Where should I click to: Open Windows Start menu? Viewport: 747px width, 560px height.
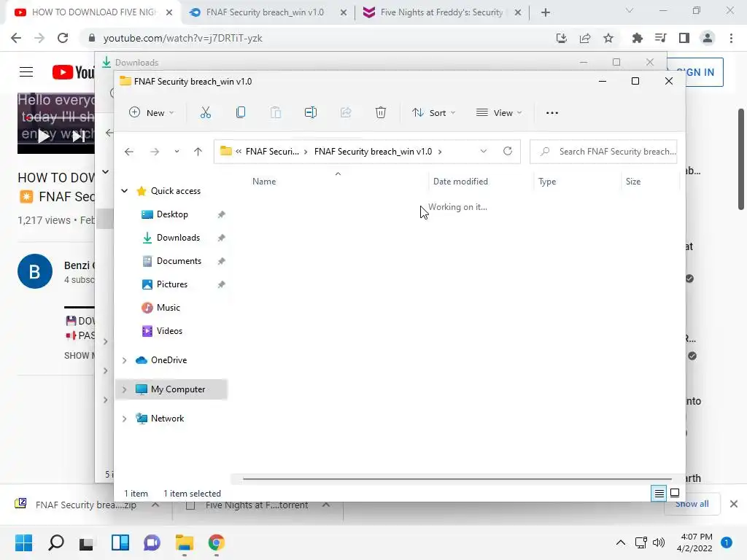tap(23, 542)
